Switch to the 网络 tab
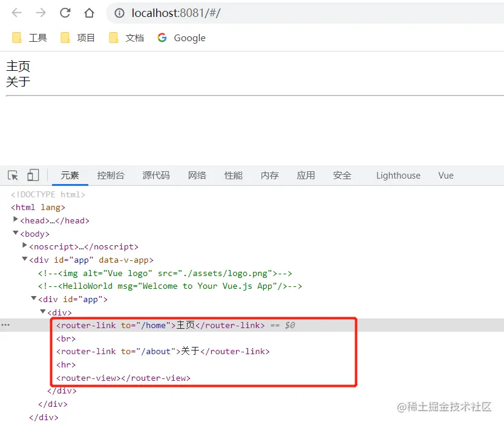 point(197,176)
